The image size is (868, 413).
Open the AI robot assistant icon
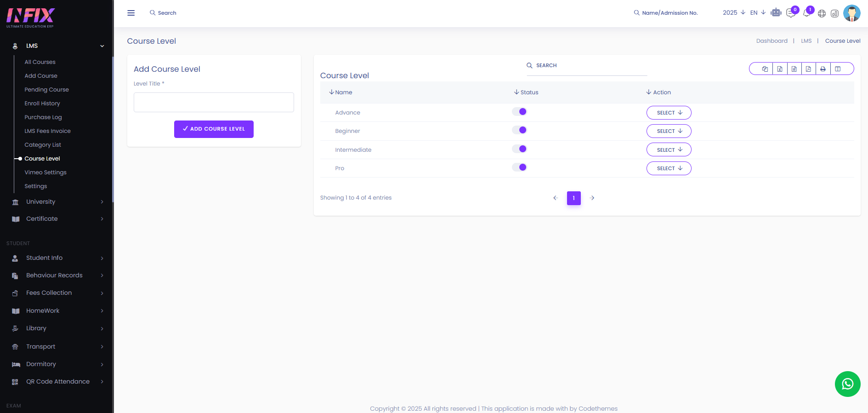[776, 13]
